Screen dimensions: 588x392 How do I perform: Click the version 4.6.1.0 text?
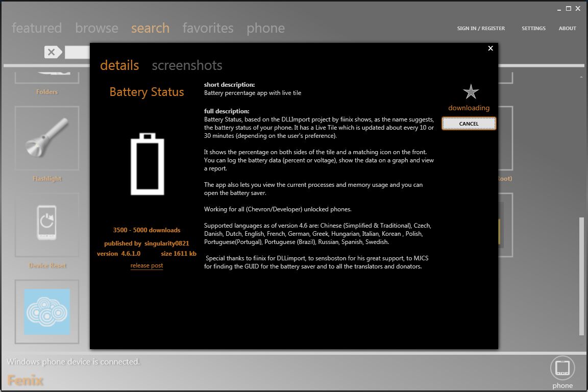coord(118,254)
